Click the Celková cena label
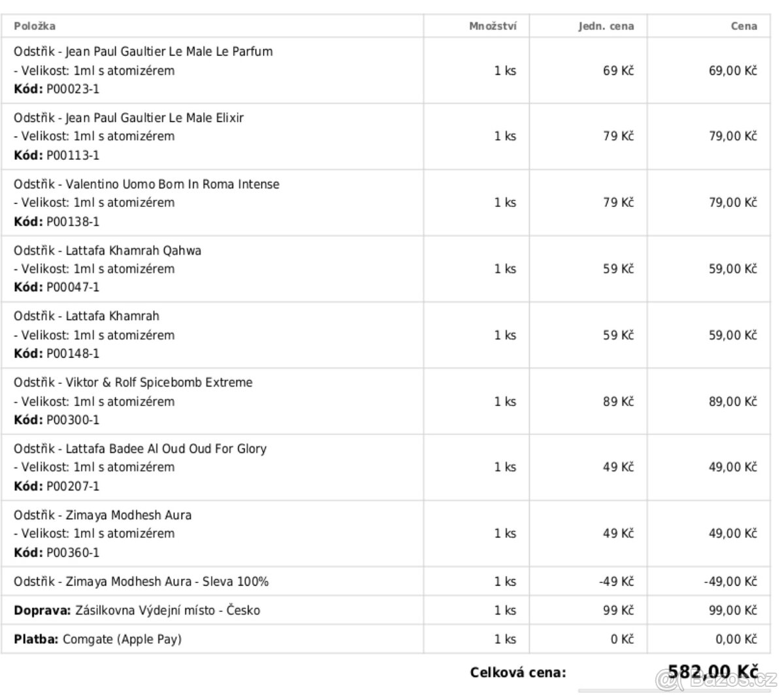Screen dimensions: 784x698 [x=518, y=673]
